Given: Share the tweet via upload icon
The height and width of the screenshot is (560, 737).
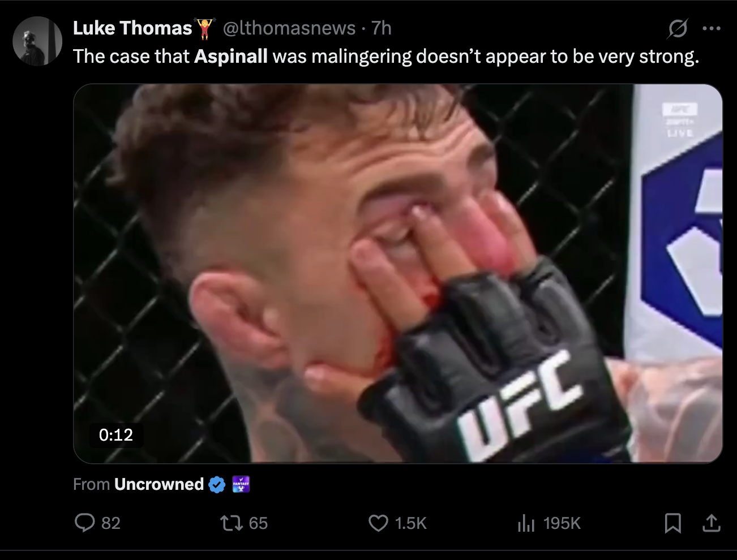Looking at the screenshot, I should (x=712, y=523).
